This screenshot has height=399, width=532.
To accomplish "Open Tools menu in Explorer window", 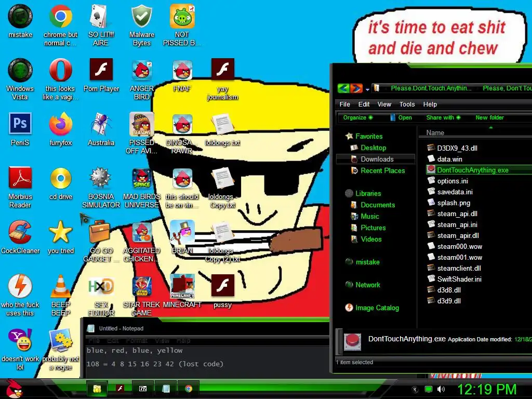I will pyautogui.click(x=407, y=104).
